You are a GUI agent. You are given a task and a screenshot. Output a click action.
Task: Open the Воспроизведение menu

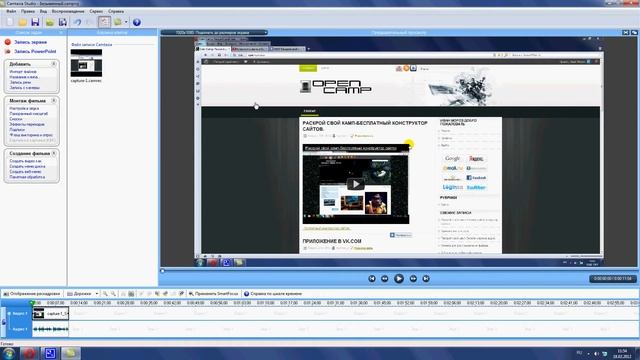click(68, 11)
